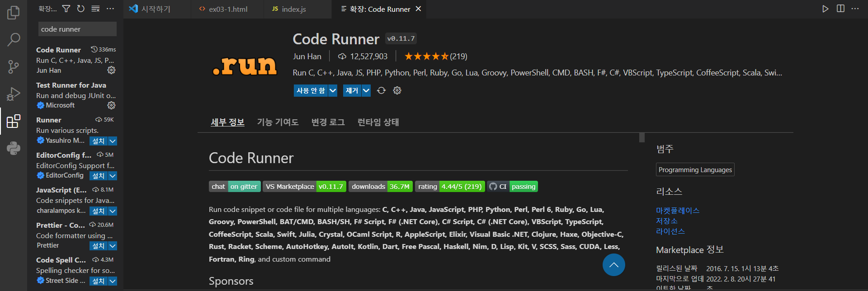This screenshot has height=291, width=868.
Task: Expand install options for EditorConfig extension
Action: (113, 176)
